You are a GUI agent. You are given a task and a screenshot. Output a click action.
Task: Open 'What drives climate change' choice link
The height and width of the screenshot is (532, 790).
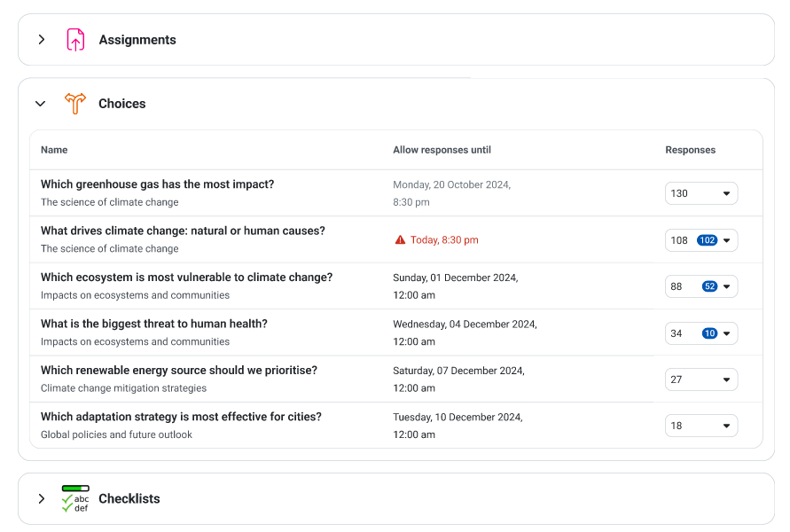coord(183,231)
